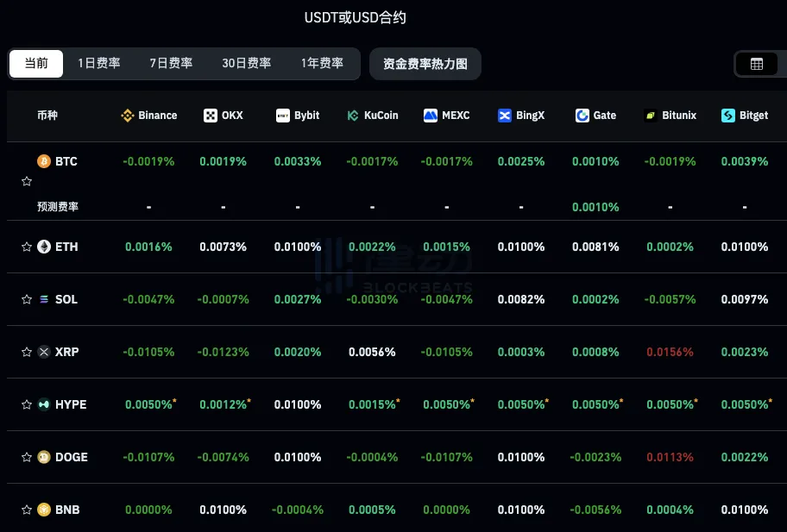Click the BNB coin logo
This screenshot has height=532, width=787.
pyautogui.click(x=44, y=510)
